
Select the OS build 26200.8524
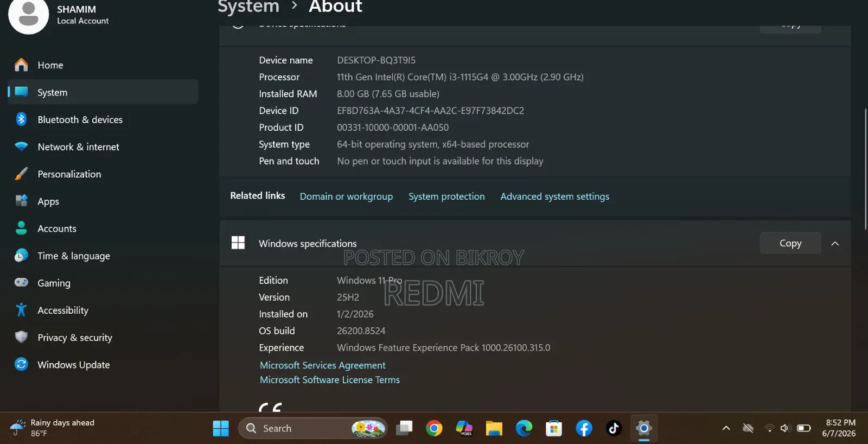click(x=361, y=331)
